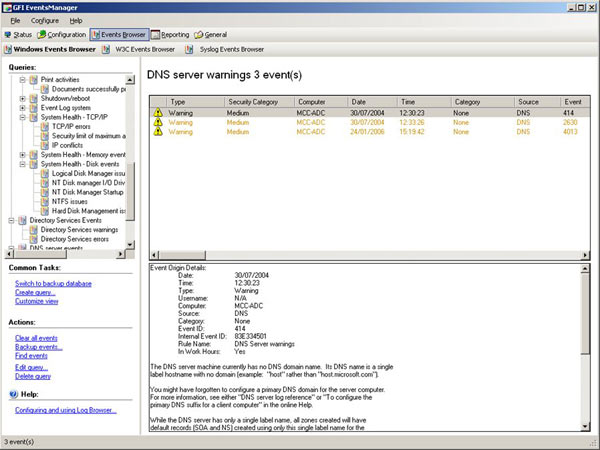Click the NTFS issues query icon
The width and height of the screenshot is (600, 450).
45,202
